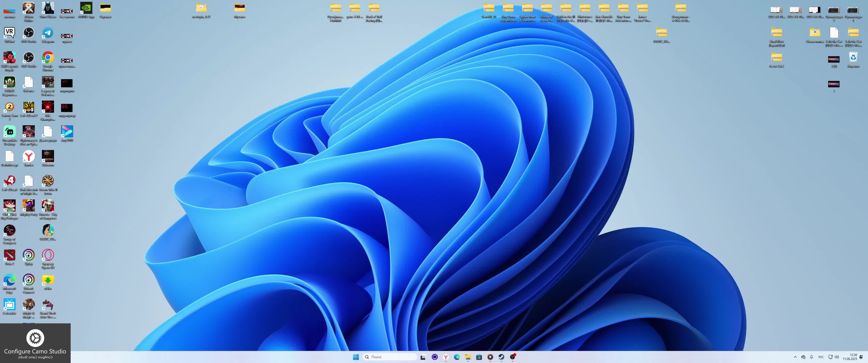
Task: Select the fceux-2.6.5 archive folder
Action: (x=776, y=59)
